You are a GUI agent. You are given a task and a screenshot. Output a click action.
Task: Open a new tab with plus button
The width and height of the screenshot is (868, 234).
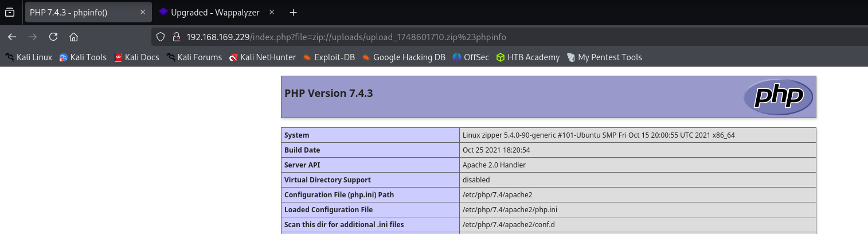(294, 12)
